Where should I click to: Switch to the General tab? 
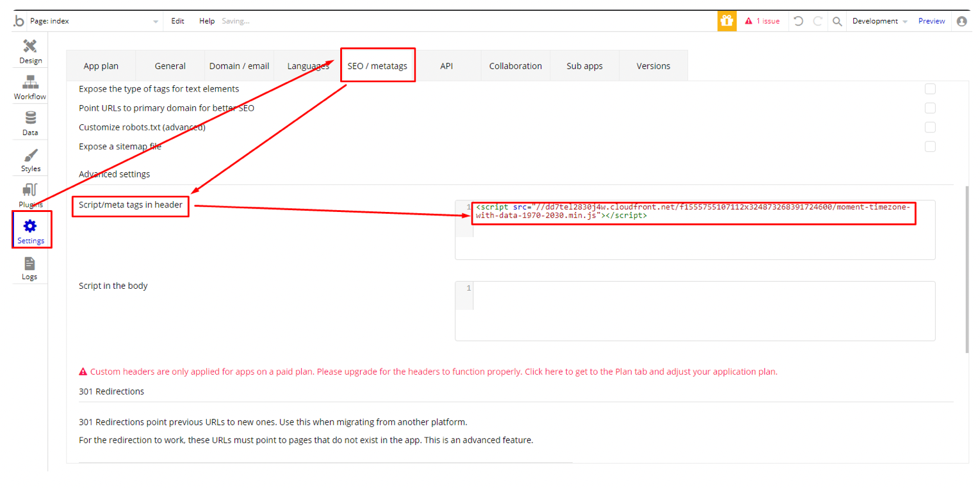(170, 66)
